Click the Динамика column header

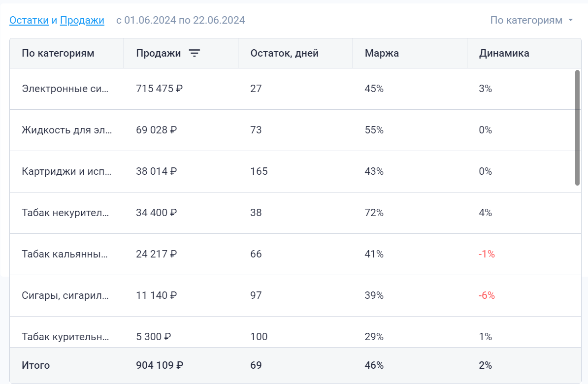click(x=504, y=53)
